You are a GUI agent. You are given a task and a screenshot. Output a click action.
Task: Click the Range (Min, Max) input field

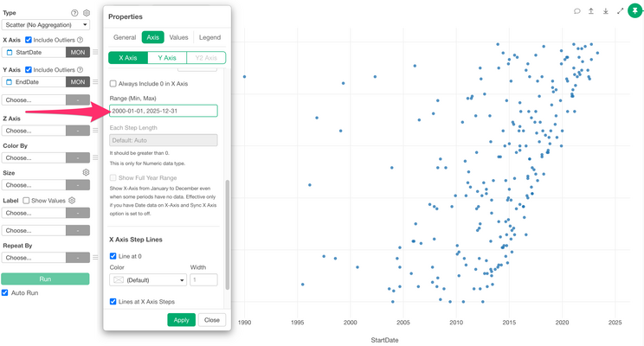click(164, 111)
